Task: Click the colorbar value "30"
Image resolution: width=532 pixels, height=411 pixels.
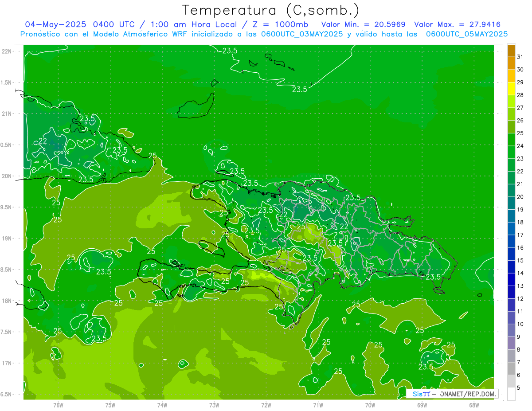Action: (x=520, y=70)
